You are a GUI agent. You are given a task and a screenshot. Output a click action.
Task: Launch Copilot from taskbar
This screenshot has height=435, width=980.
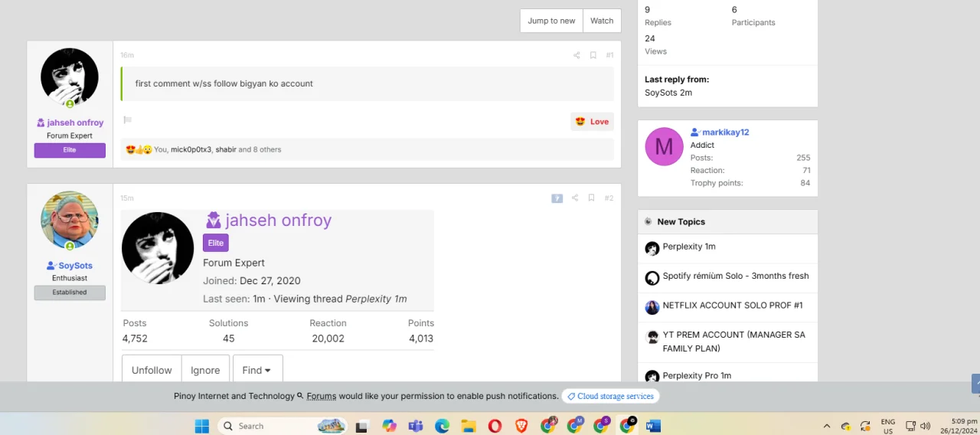coord(389,426)
